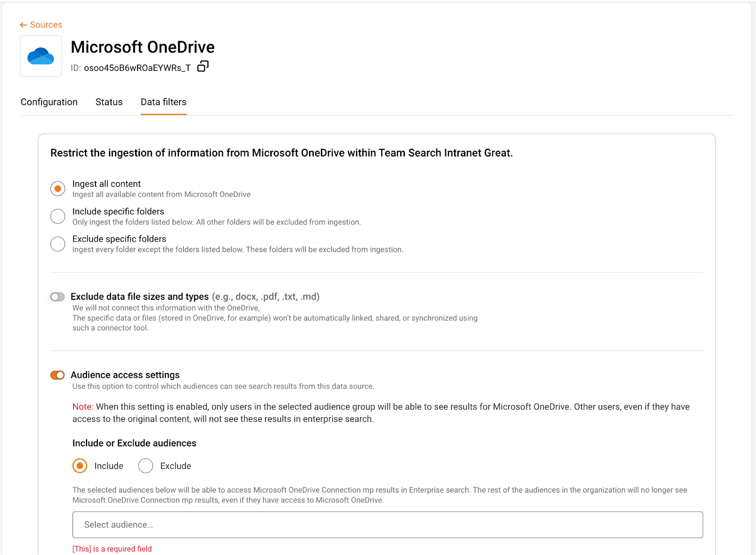Select the Include audiences radio button

(x=80, y=466)
